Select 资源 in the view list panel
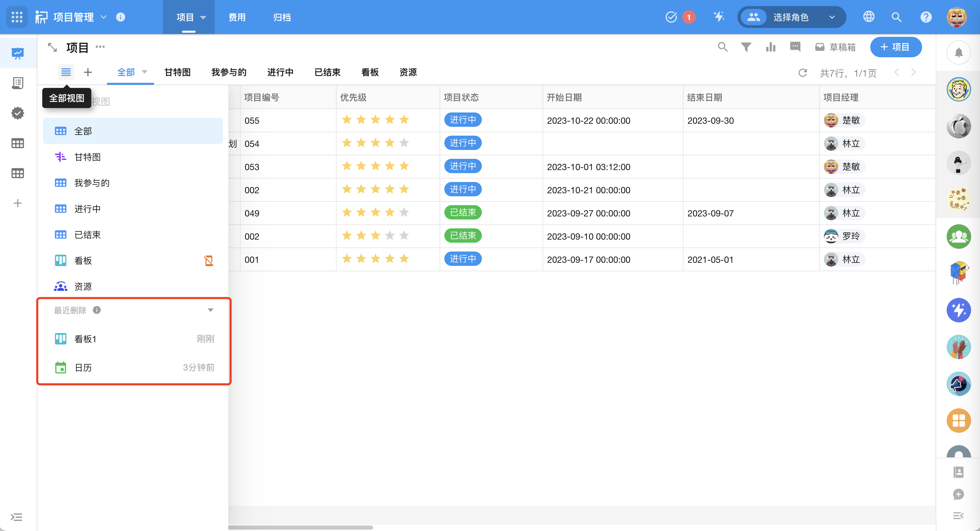The width and height of the screenshot is (980, 531). point(133,286)
